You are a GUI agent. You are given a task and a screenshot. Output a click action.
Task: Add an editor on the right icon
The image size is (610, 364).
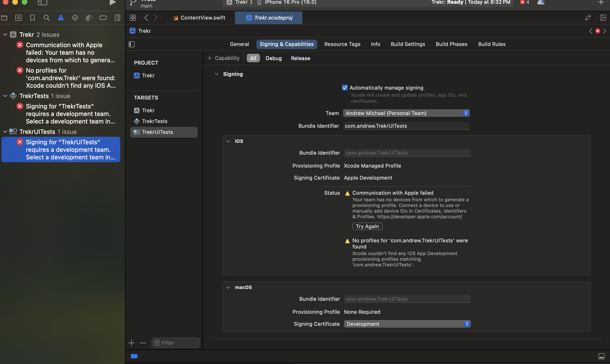[603, 18]
